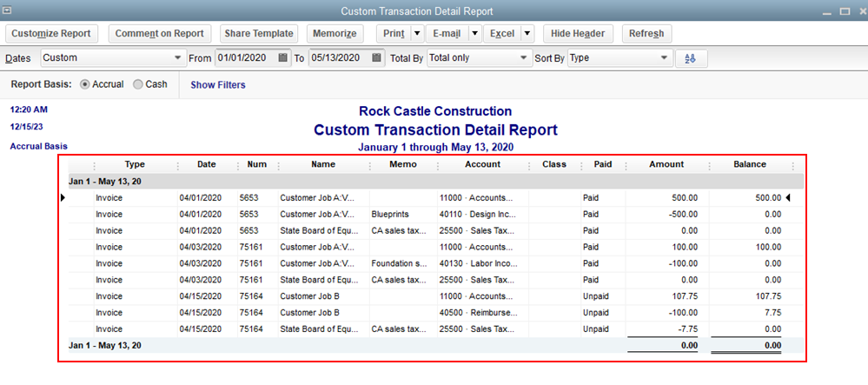The width and height of the screenshot is (868, 385).
Task: Click the Foundation s... memo cell
Action: click(399, 263)
